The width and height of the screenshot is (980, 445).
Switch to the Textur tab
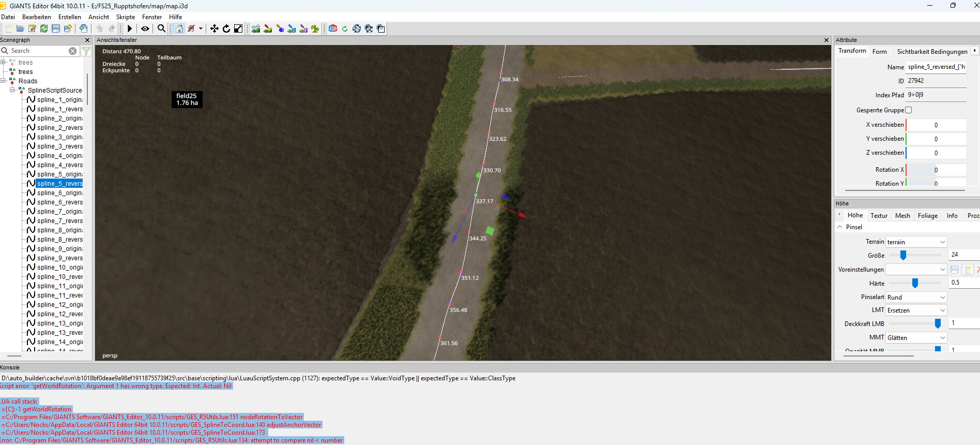point(879,216)
